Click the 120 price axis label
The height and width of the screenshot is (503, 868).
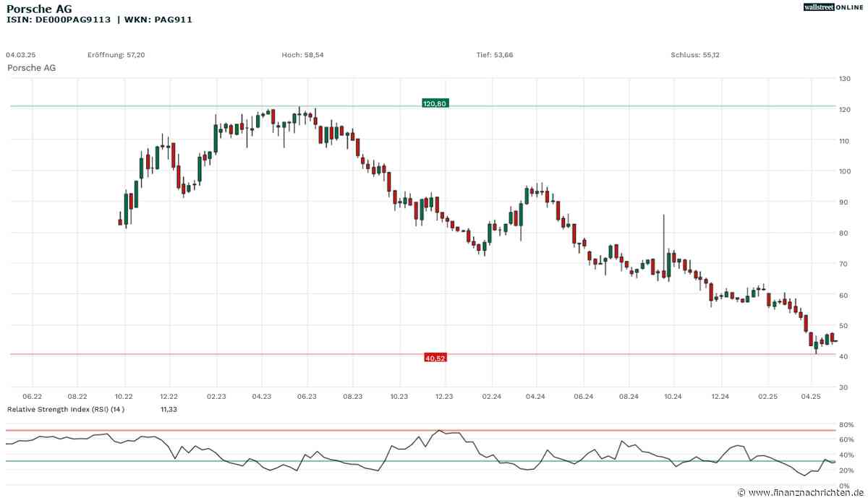click(844, 109)
